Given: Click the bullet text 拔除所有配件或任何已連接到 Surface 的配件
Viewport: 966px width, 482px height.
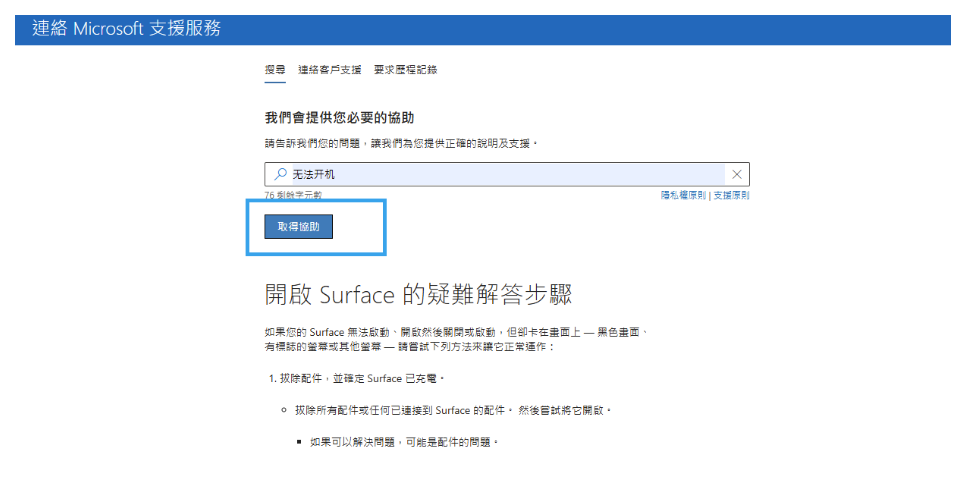Looking at the screenshot, I should click(404, 410).
